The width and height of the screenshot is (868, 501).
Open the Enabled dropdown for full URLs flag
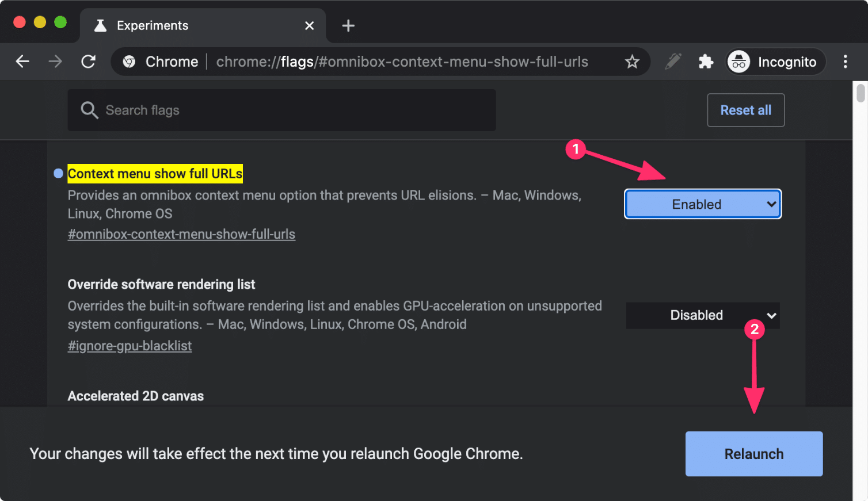[x=702, y=204]
